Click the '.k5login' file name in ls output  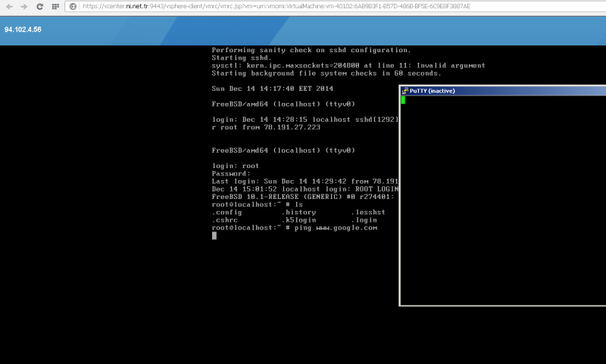tap(298, 220)
